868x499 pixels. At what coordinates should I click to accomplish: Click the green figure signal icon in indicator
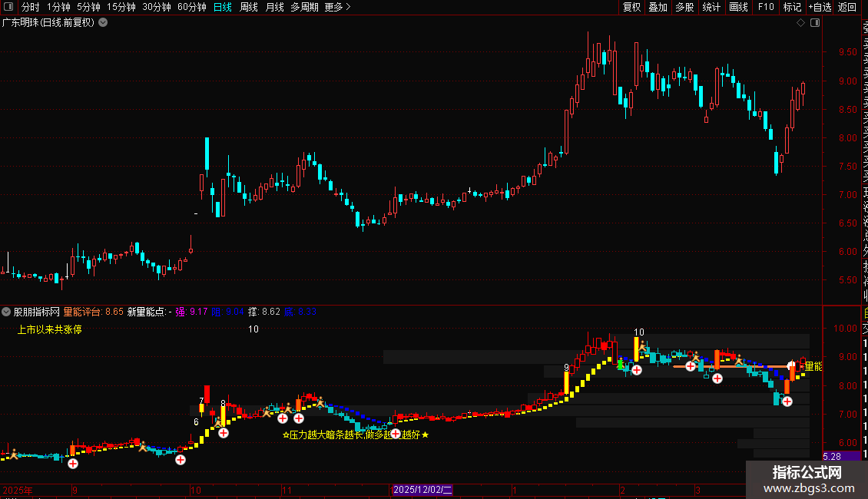pos(621,364)
